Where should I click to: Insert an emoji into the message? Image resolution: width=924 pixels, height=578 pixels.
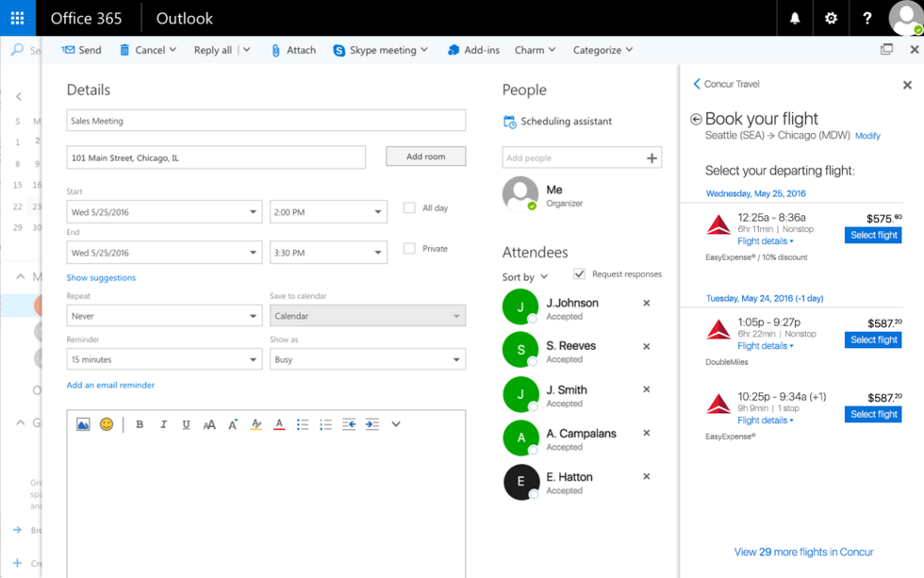pos(107,424)
